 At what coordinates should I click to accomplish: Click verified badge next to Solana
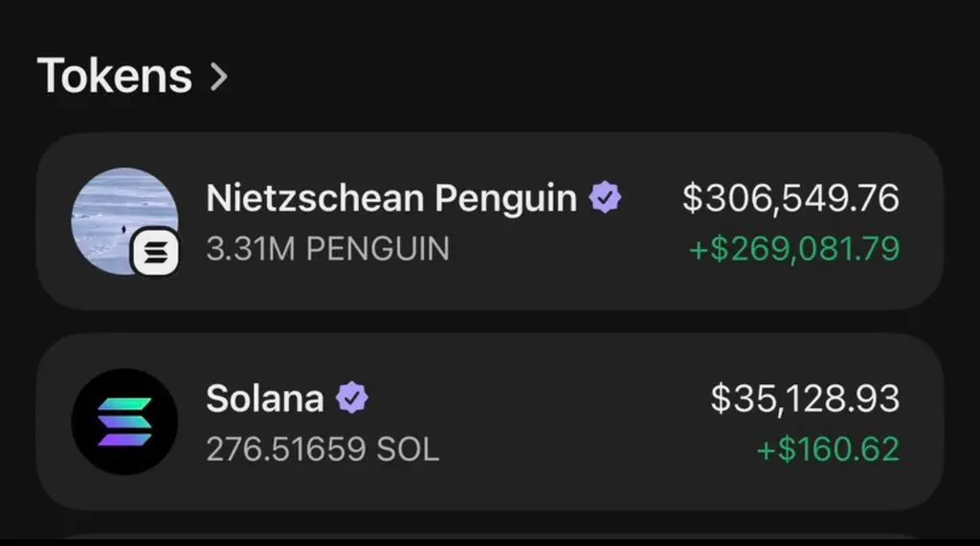click(x=353, y=398)
